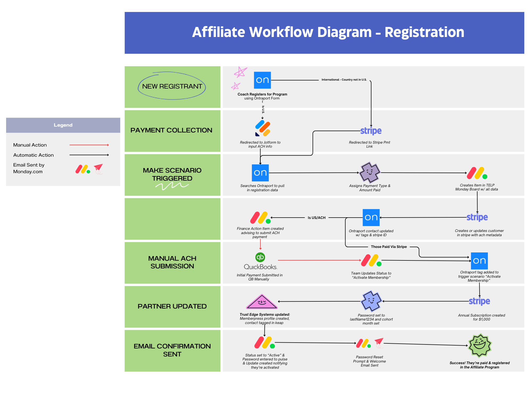The width and height of the screenshot is (532, 399).
Task: Select Password Reset Prompt & Welcome Email caption
Action: tap(369, 361)
